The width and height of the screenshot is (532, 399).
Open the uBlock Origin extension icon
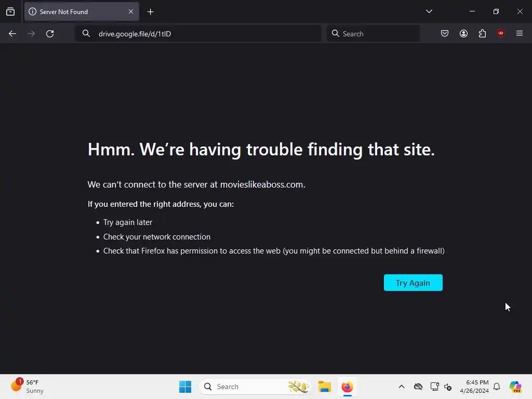pos(501,33)
